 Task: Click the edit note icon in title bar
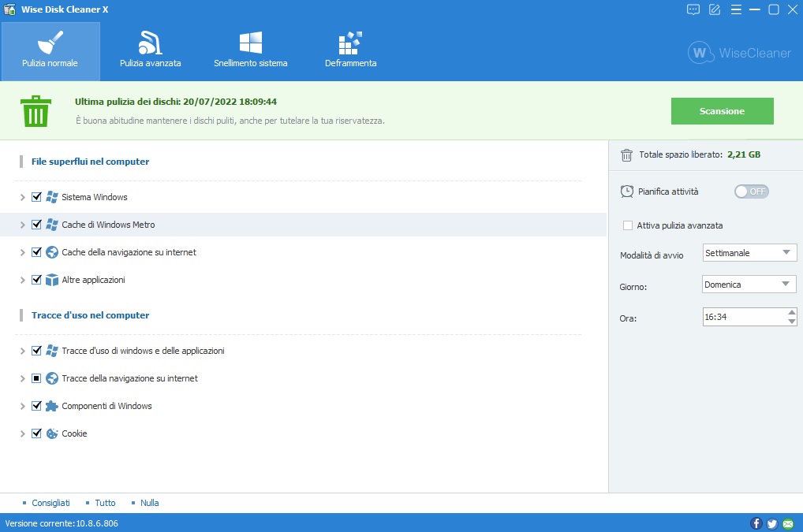[715, 9]
